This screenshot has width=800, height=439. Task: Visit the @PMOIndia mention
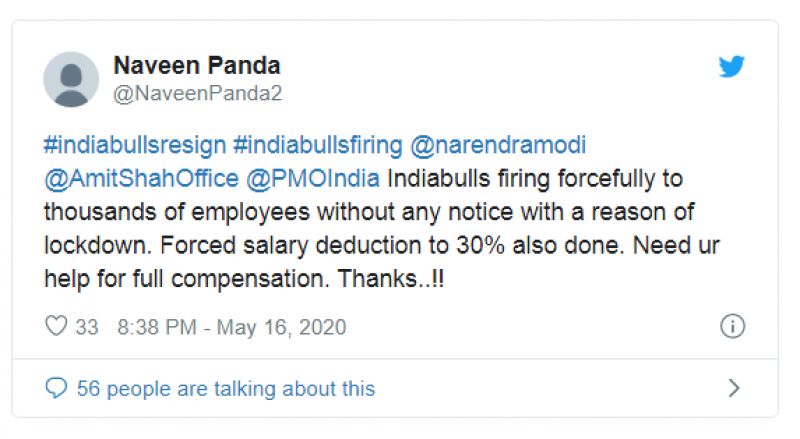pyautogui.click(x=313, y=181)
